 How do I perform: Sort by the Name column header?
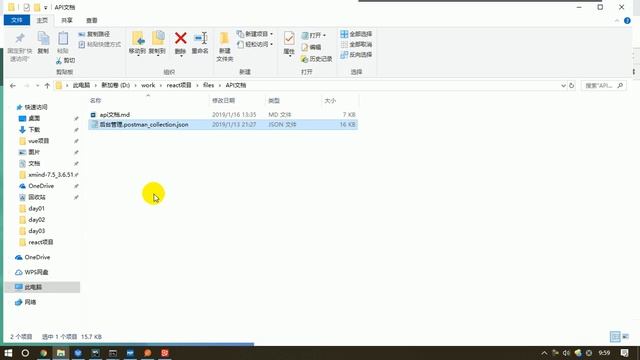pos(148,100)
